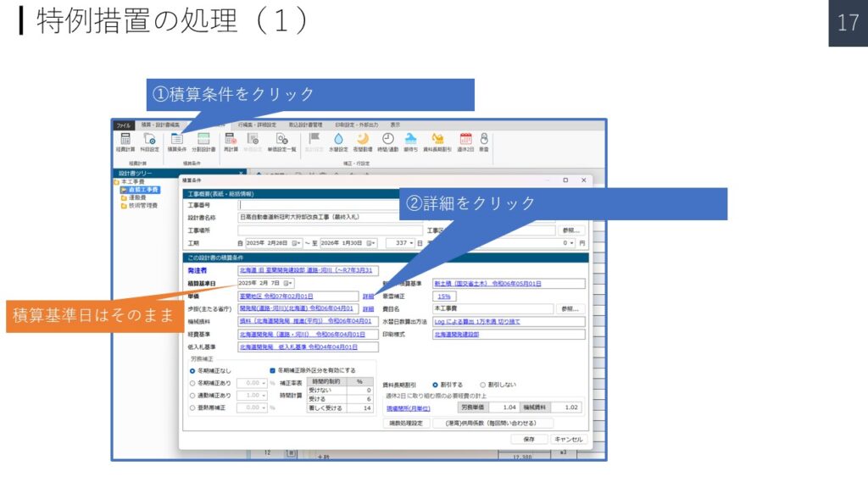Open the 積算基準日 date picker dropdown

click(x=288, y=283)
